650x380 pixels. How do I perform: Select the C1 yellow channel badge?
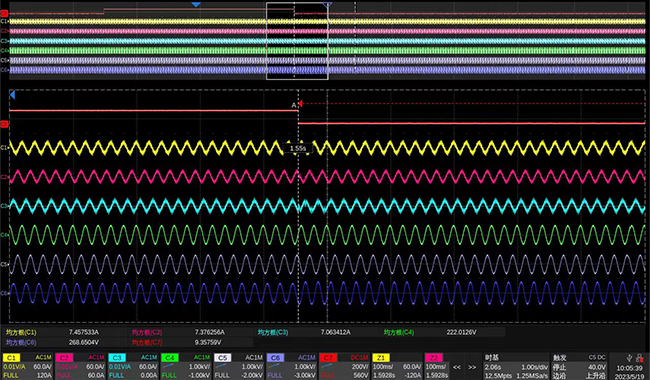tap(11, 358)
